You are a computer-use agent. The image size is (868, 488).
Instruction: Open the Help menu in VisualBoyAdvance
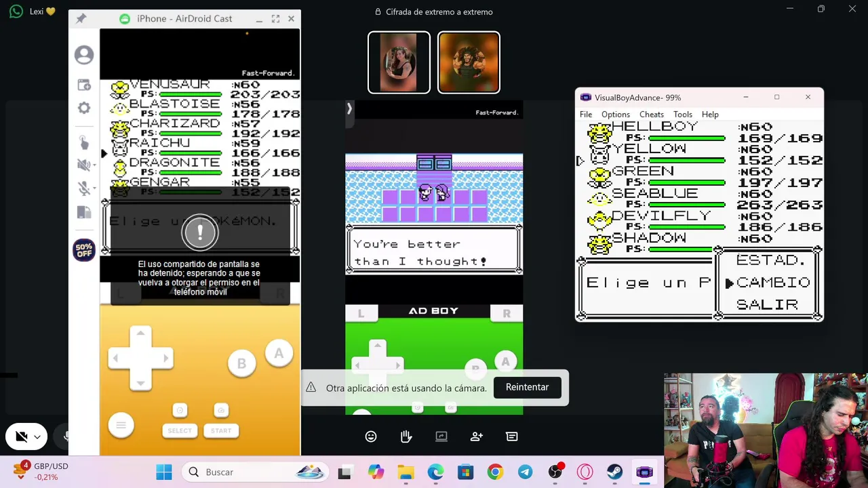(x=710, y=115)
